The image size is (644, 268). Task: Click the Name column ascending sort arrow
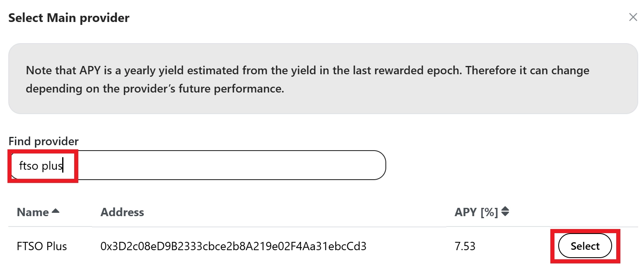tap(56, 211)
